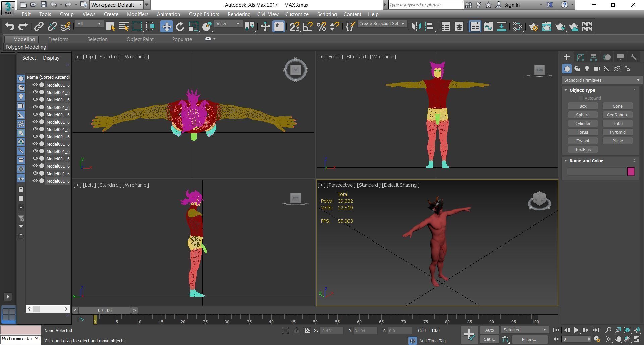Toggle Display Geometry filter in Scene Explorer
This screenshot has height=345, width=644.
(21, 78)
